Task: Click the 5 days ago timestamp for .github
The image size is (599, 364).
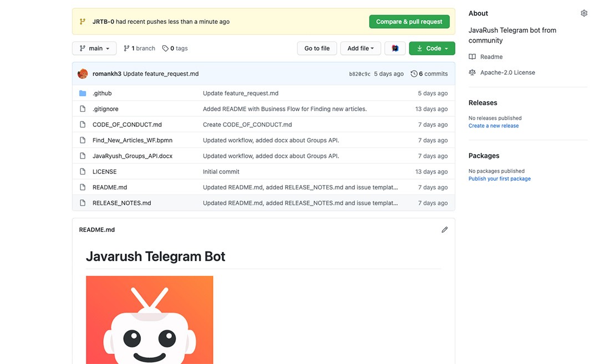Action: click(433, 93)
